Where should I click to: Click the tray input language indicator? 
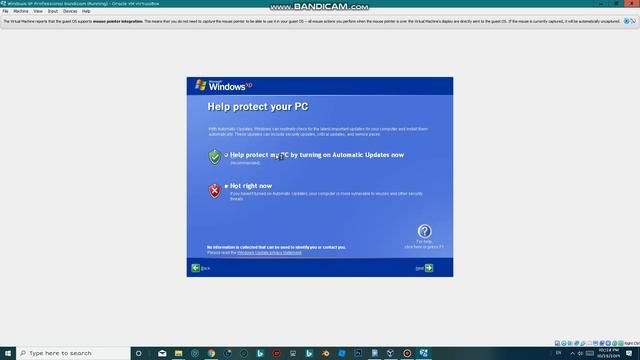(x=558, y=353)
